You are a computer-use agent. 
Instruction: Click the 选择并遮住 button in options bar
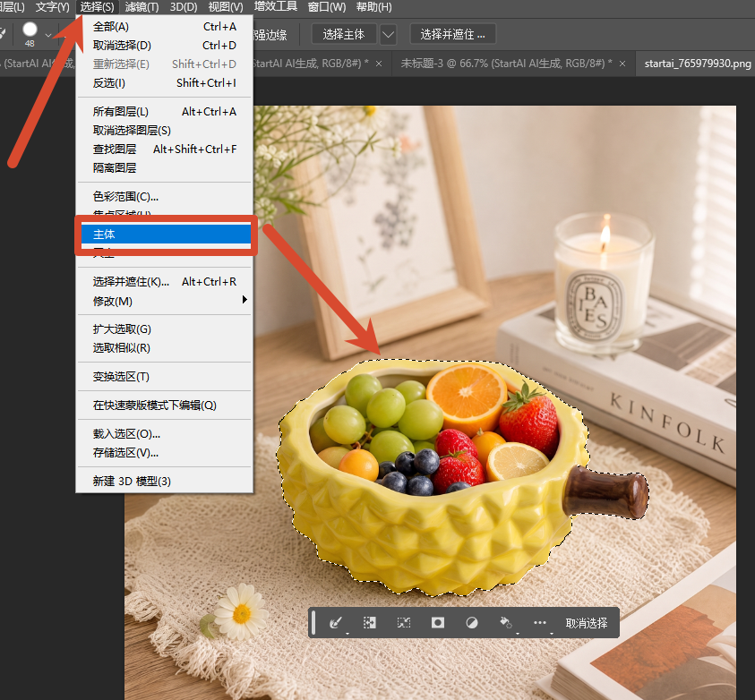(452, 34)
